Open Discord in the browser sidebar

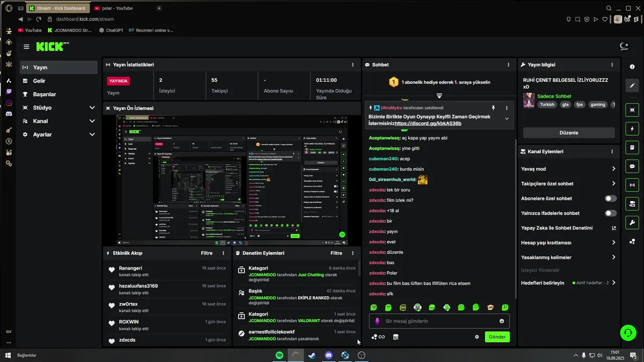tap(9, 114)
